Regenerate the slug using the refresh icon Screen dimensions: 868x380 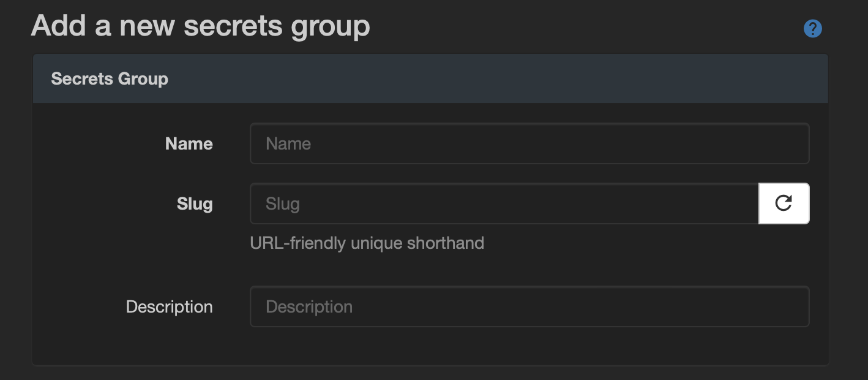(x=784, y=203)
